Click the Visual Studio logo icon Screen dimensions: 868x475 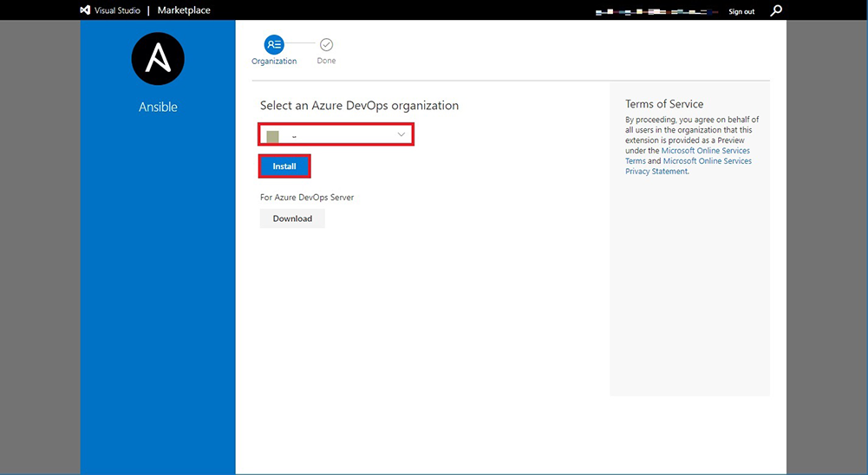coord(85,10)
